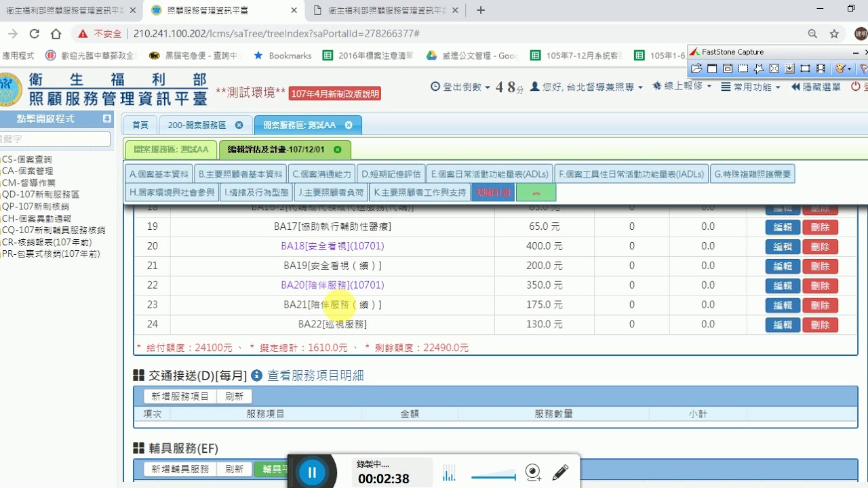Close the 開案服務區: 測試AA blue tab
Image resolution: width=868 pixels, height=488 pixels.
tap(349, 125)
